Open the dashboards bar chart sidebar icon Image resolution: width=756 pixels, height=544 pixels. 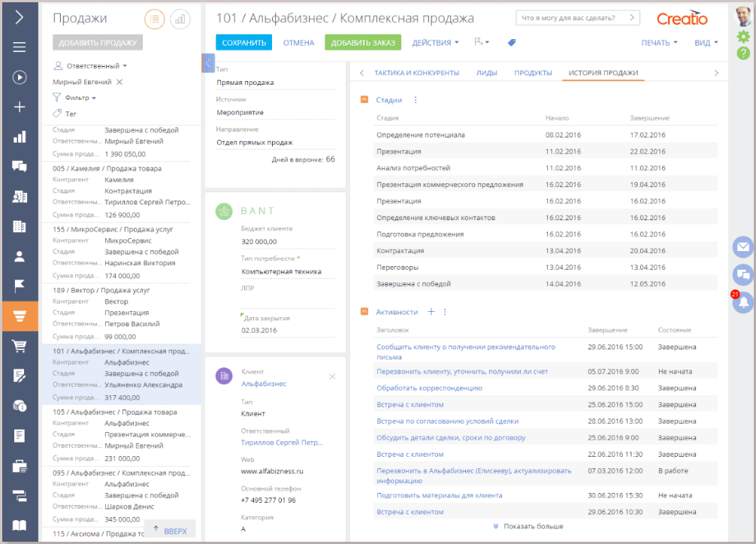(x=20, y=137)
